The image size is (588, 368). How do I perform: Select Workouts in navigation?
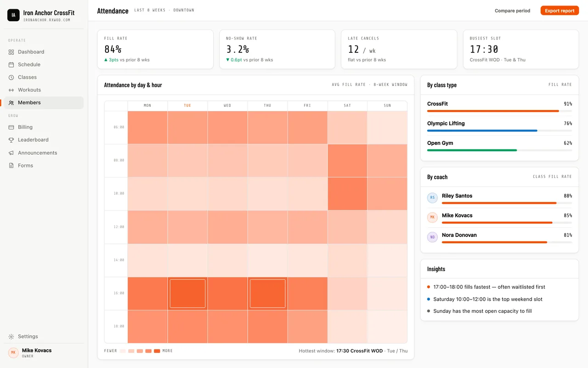click(44, 90)
